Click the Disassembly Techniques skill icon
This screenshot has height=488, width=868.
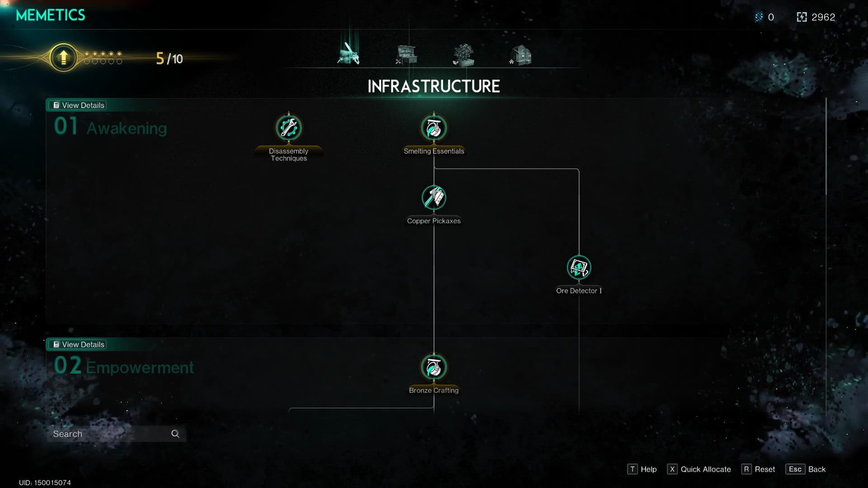(288, 127)
